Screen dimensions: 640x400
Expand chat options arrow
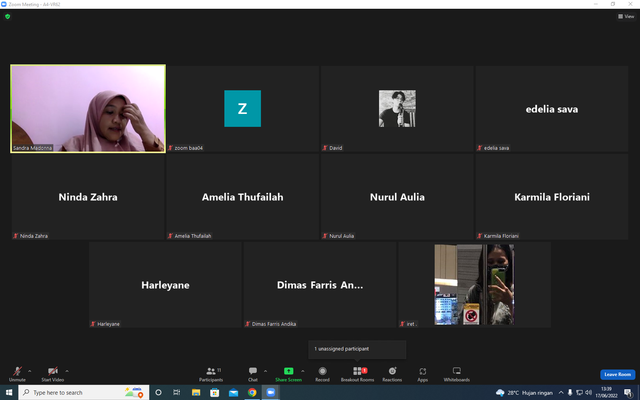265,371
